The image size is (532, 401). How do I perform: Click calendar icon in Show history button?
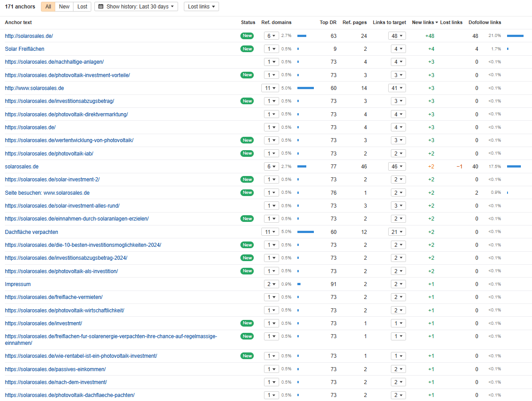pos(101,7)
